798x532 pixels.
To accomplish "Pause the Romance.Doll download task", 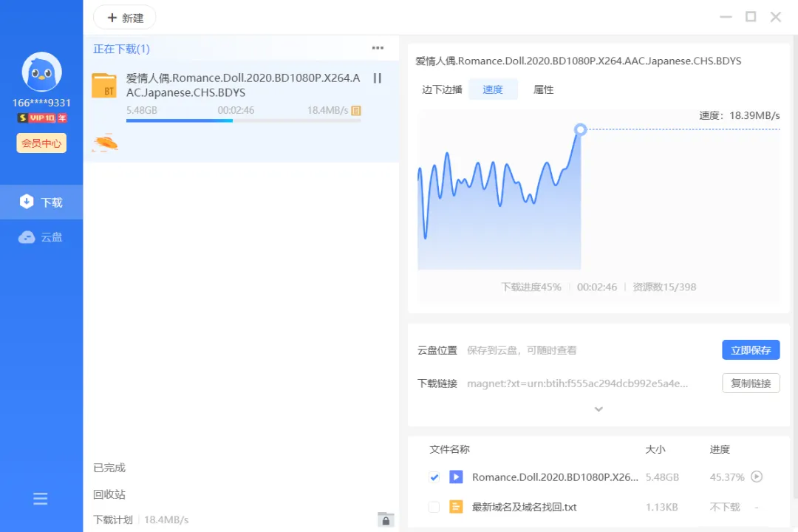I will (377, 78).
